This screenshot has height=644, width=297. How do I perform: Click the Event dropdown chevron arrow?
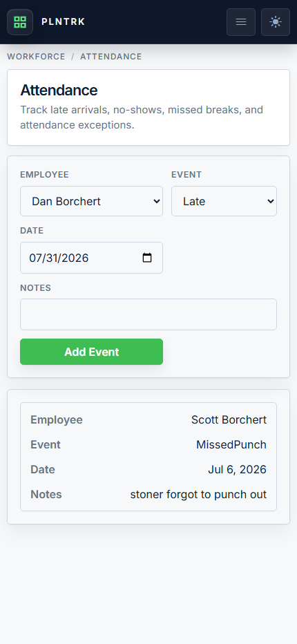tap(270, 201)
